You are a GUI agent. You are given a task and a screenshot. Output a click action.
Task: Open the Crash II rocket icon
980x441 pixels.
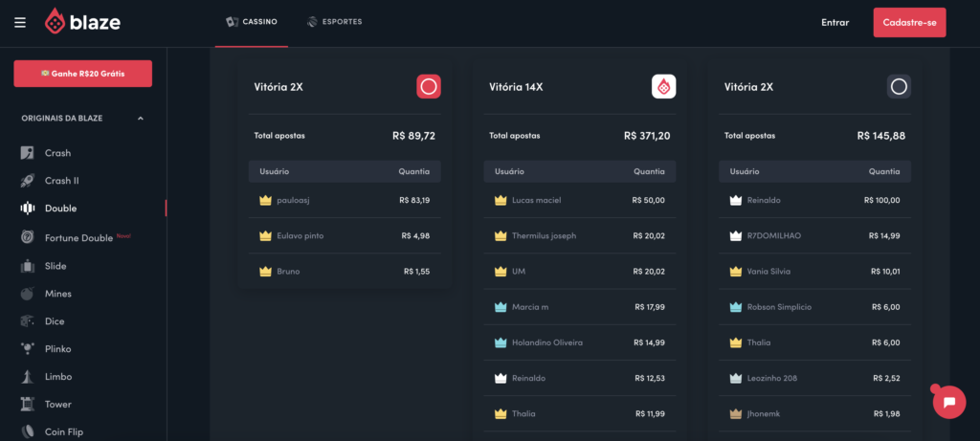[x=28, y=181]
